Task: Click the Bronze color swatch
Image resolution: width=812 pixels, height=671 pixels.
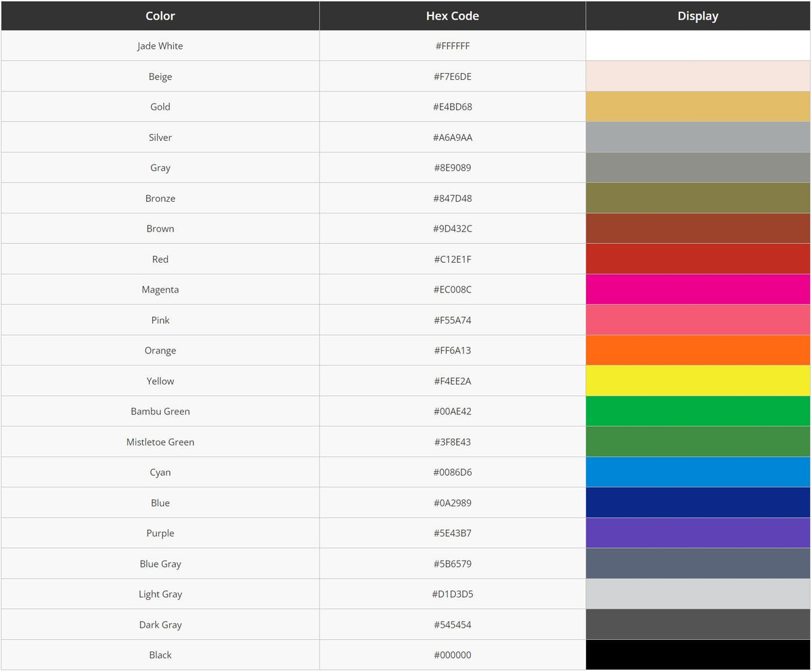Action: pyautogui.click(x=698, y=198)
